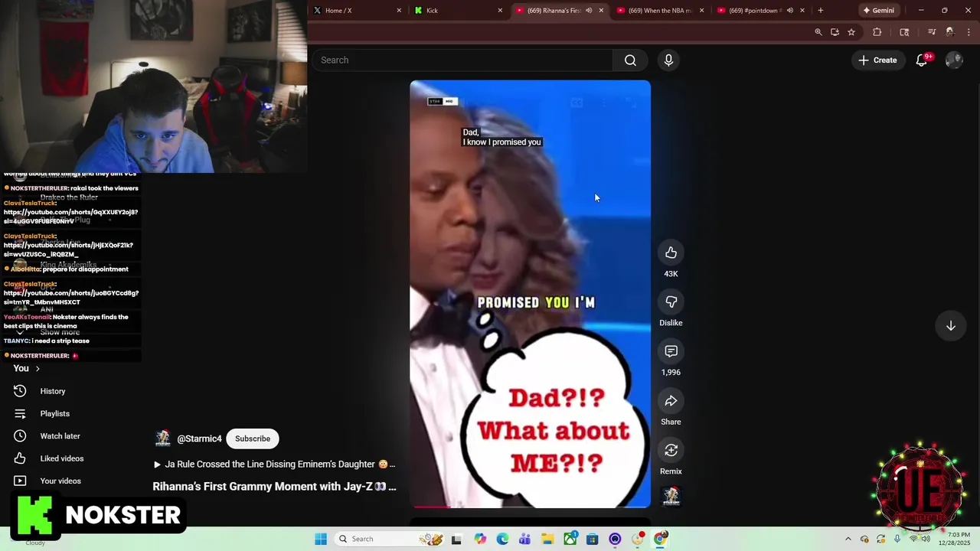This screenshot has height=551, width=980.
Task: Open Copilot from taskbar
Action: 480,539
